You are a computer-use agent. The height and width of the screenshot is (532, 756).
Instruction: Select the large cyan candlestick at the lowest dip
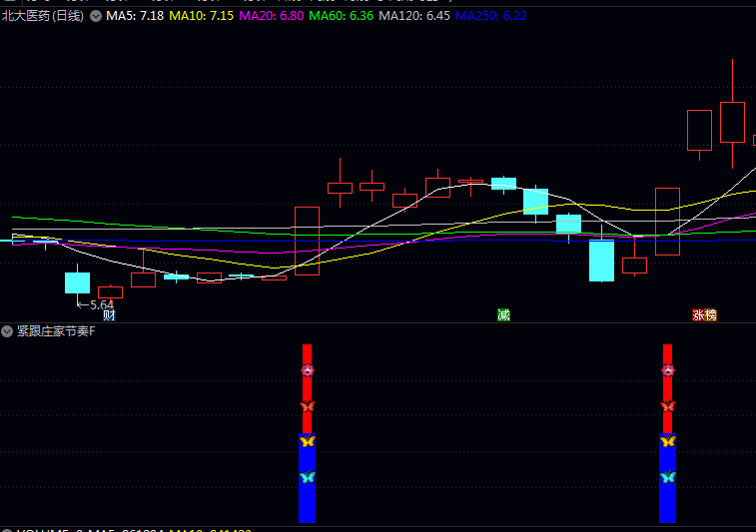tap(602, 261)
